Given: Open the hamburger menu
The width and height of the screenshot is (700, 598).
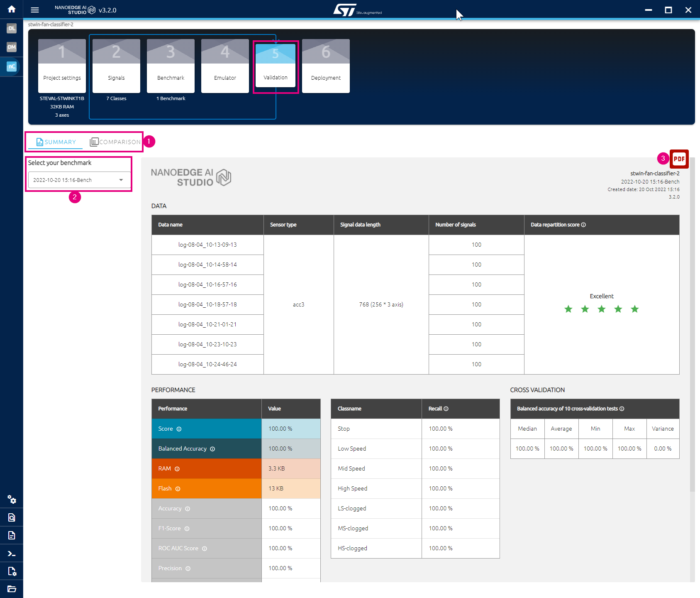Looking at the screenshot, I should click(35, 10).
